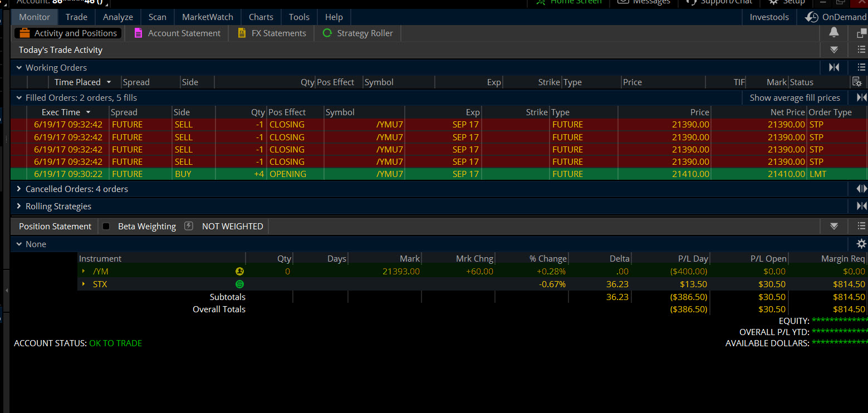Screen dimensions: 868x413
Task: Sort by the Net Price column header
Action: [788, 112]
